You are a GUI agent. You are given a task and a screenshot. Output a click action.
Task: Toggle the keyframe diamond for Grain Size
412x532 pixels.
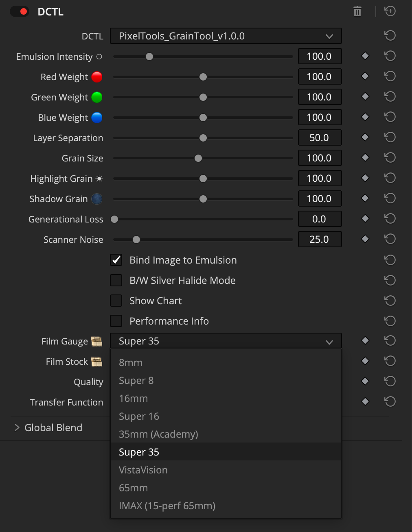pos(364,157)
